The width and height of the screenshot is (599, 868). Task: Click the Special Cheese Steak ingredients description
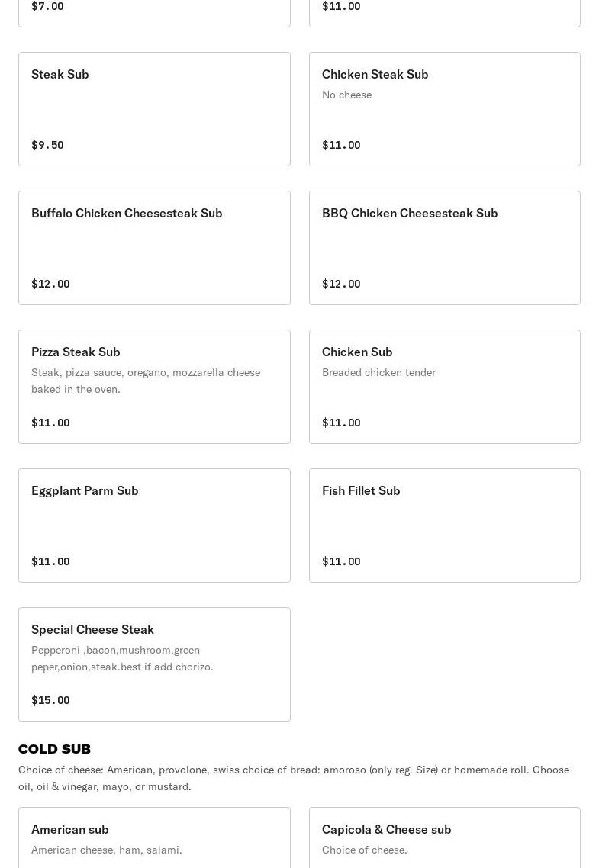pyautogui.click(x=122, y=658)
